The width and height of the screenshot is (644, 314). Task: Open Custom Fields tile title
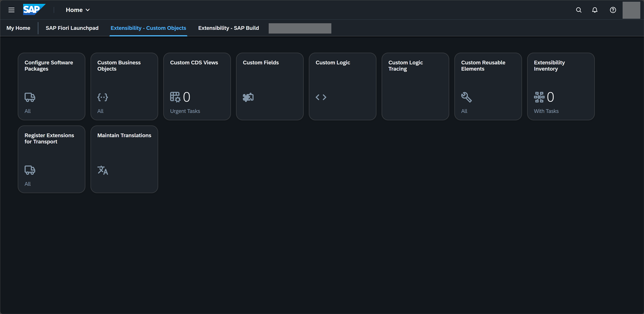(x=261, y=62)
